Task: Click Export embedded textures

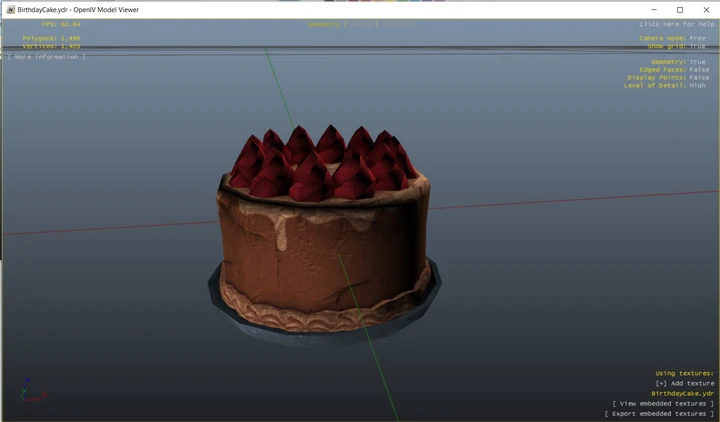Action: [659, 414]
